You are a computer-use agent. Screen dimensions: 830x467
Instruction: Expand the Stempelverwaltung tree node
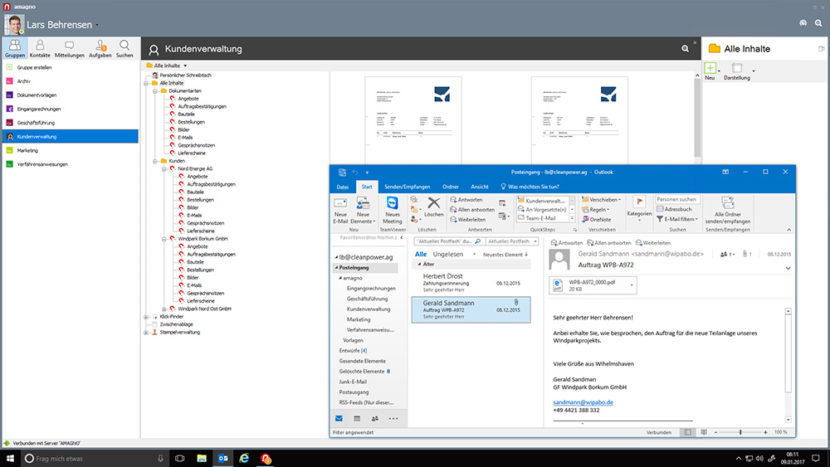tap(147, 333)
